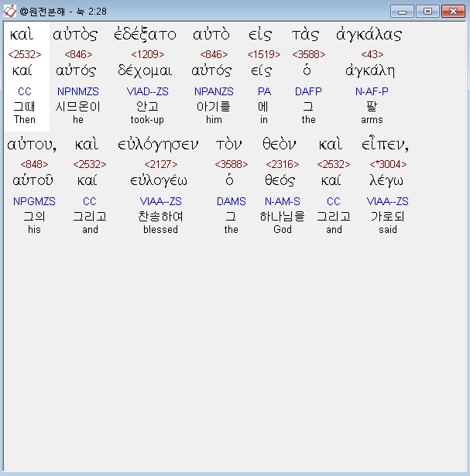Click the lemma αὐτοῦ
Viewport: 470px width, 476px height.
33,180
